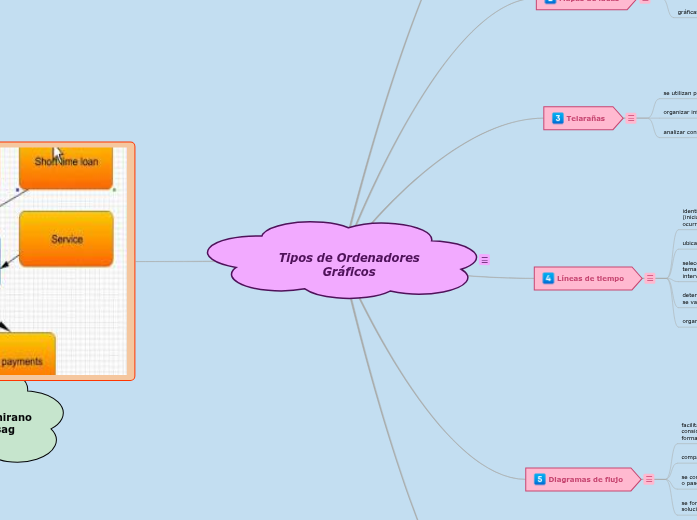Click notes icon of top partially hidden node

coord(644,2)
